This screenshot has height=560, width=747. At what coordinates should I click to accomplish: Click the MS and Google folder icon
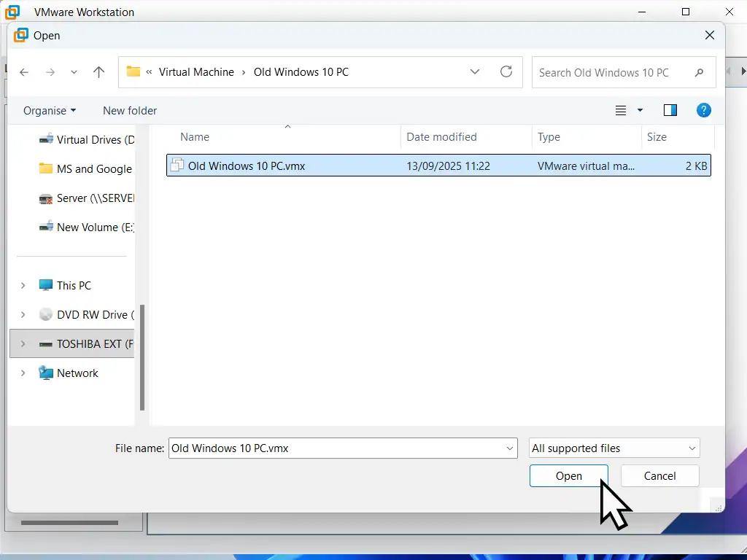tap(46, 168)
